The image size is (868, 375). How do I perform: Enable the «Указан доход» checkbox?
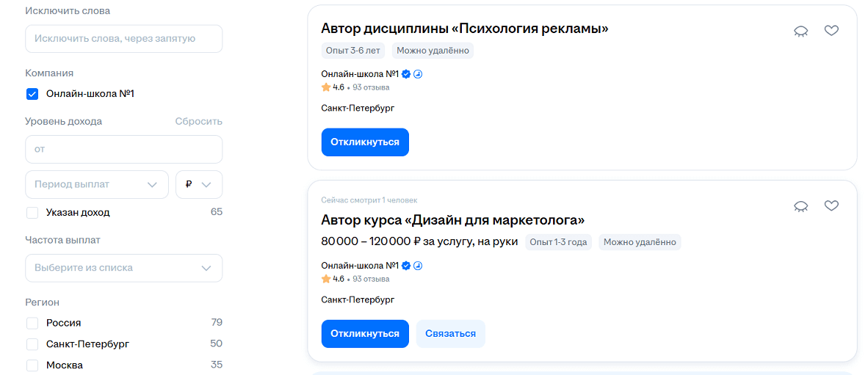pos(32,213)
